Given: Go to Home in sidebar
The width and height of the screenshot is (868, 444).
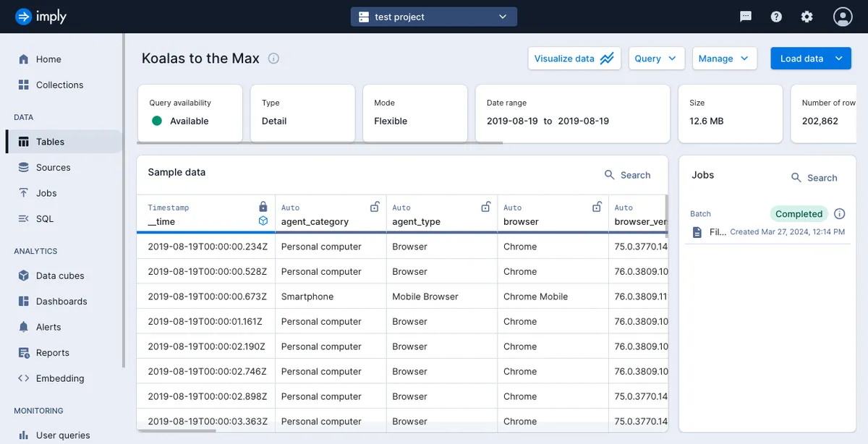Looking at the screenshot, I should (x=48, y=59).
